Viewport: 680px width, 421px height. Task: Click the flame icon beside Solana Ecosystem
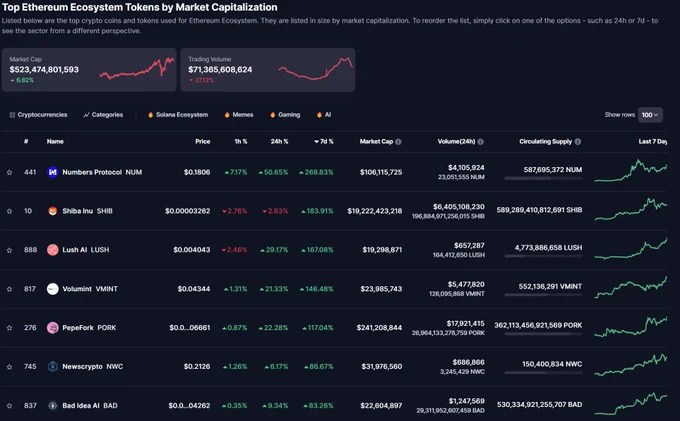click(x=150, y=115)
